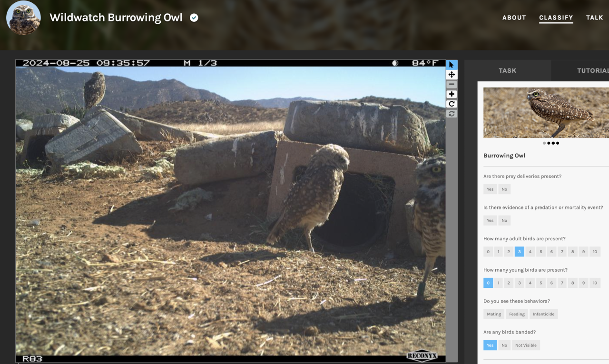
Task: Open the ABOUT page
Action: 514,18
